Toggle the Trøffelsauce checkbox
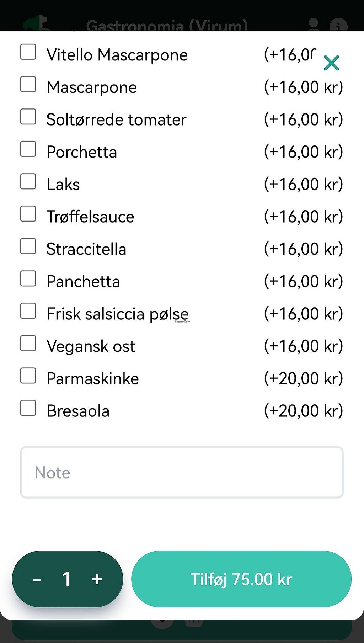This screenshot has width=364, height=643. (28, 214)
